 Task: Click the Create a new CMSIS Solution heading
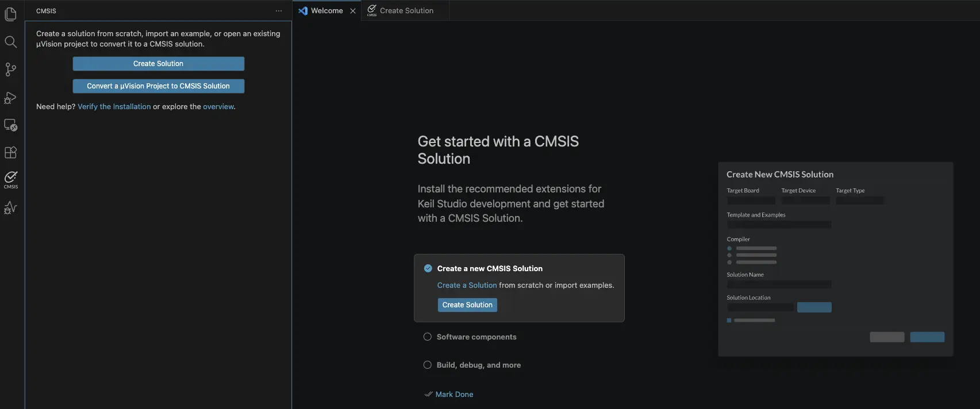tap(490, 269)
